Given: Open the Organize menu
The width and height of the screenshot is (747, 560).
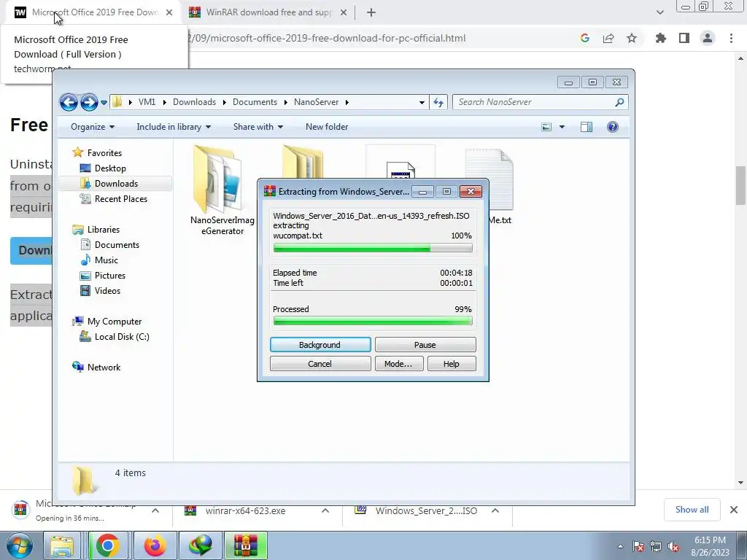Looking at the screenshot, I should coord(93,127).
